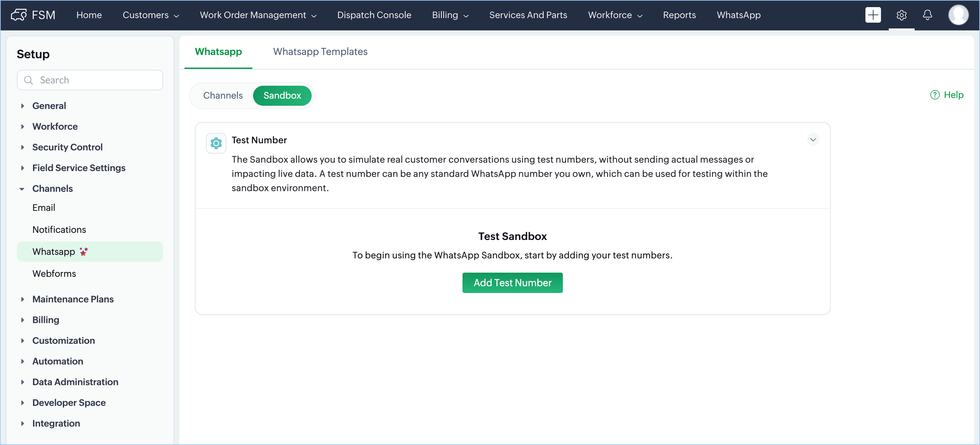Expand the Security Control section arrow
Viewport: 980px width, 445px height.
click(x=22, y=147)
